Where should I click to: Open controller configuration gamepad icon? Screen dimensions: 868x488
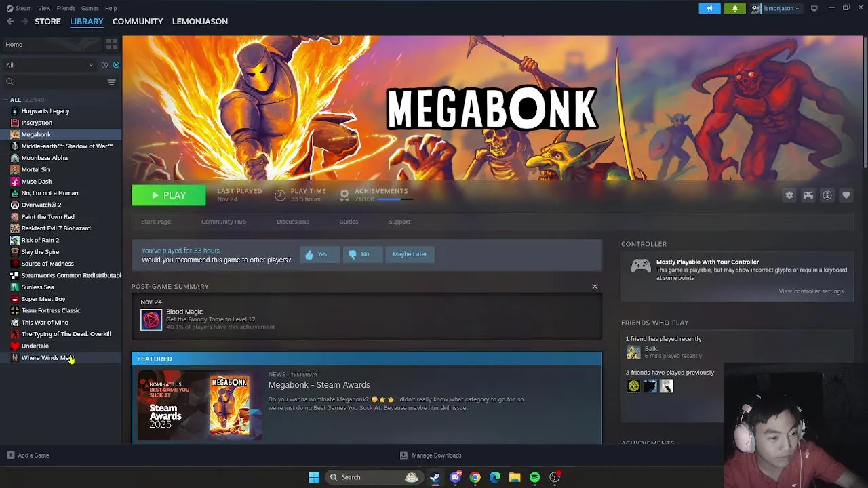(x=808, y=195)
